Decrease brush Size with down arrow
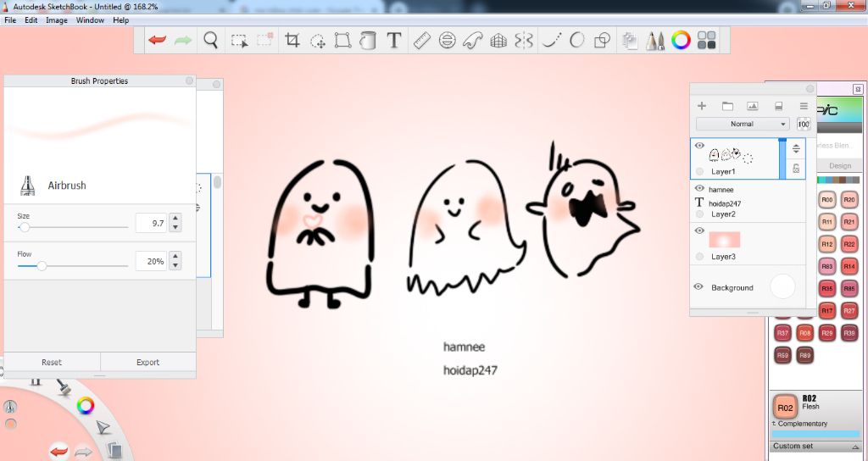The height and width of the screenshot is (461, 868). point(175,227)
